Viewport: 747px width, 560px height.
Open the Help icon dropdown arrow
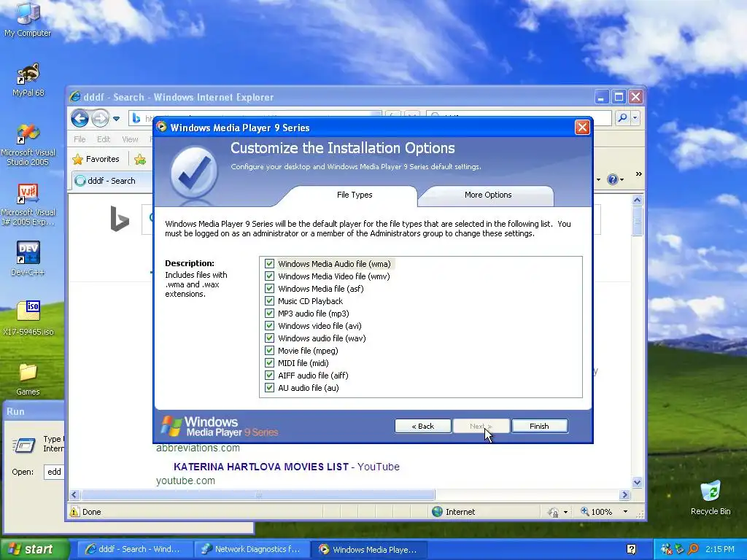(x=622, y=180)
